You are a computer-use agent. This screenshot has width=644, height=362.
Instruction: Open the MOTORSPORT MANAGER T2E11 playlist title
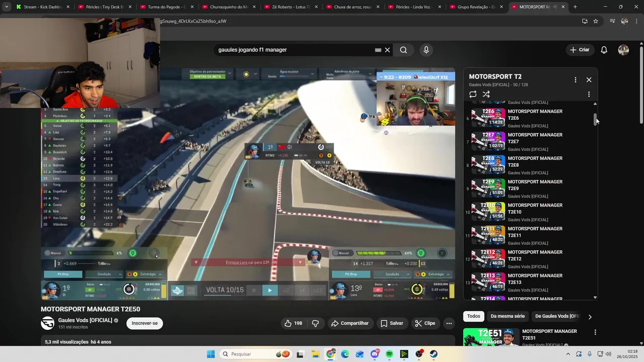pos(535,232)
